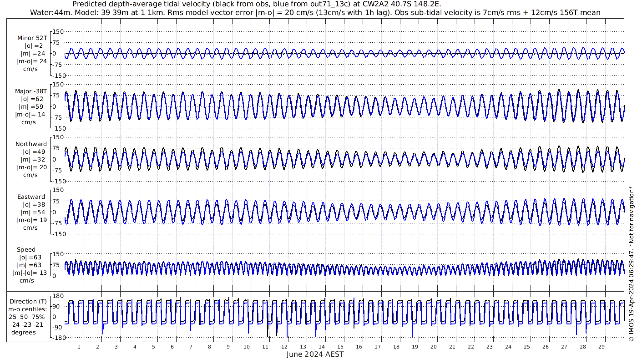Viewport: 637px width, 364px height.
Task: Click day '15' on the date axis
Action: pos(340,347)
